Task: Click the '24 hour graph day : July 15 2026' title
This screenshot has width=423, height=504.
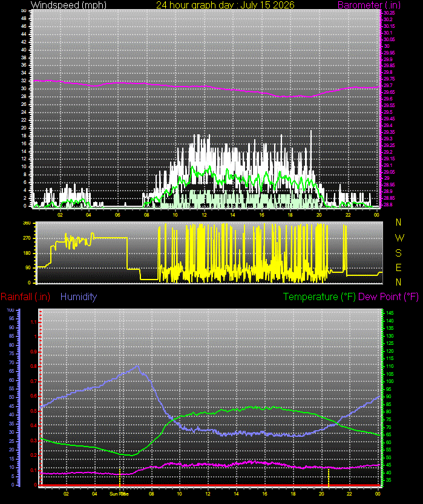Action: point(225,5)
